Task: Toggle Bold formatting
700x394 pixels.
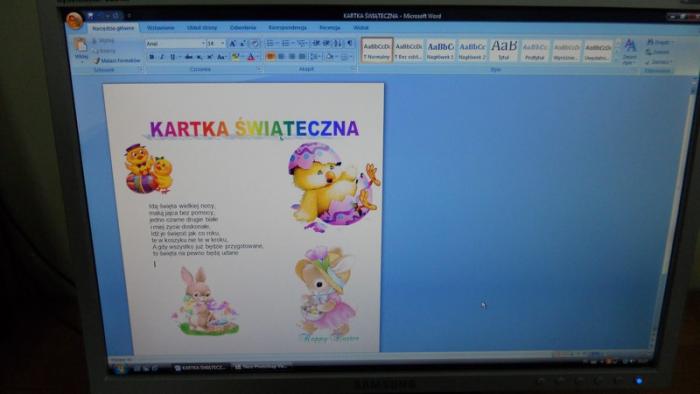Action: [151, 57]
